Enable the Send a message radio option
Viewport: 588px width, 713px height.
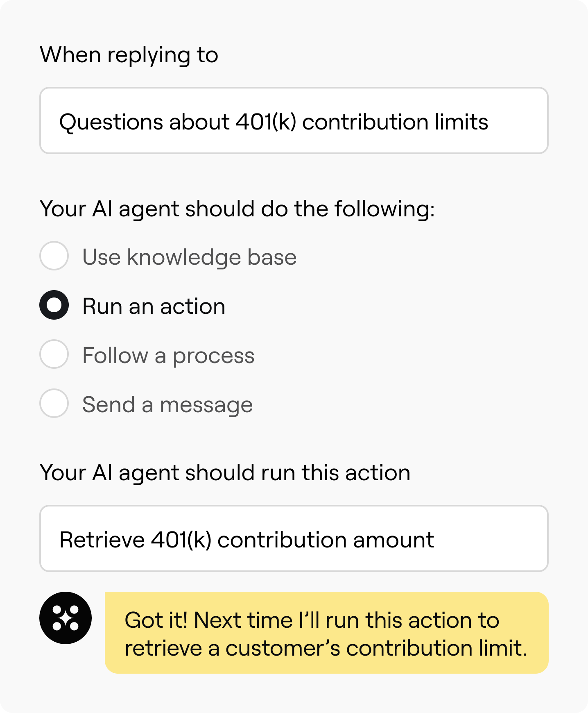click(54, 403)
